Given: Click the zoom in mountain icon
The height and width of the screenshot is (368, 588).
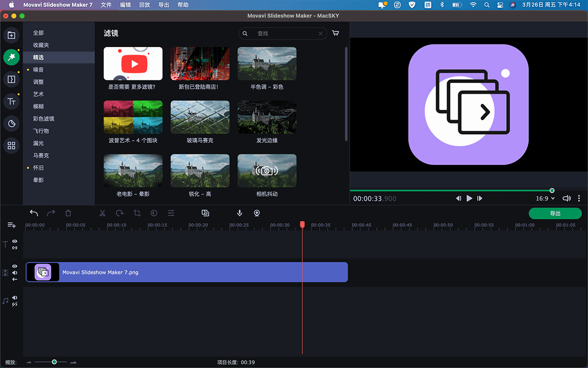Looking at the screenshot, I should (73, 362).
